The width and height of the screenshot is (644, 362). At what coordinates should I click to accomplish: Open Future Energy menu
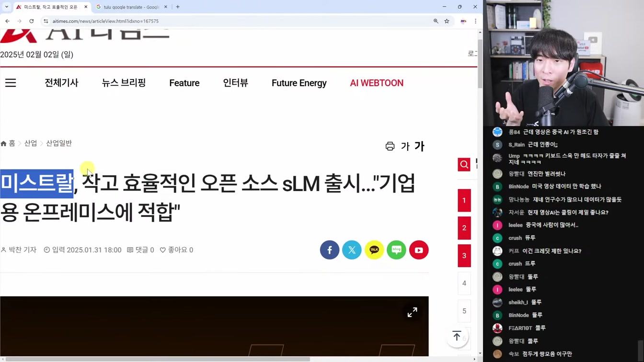pyautogui.click(x=299, y=83)
